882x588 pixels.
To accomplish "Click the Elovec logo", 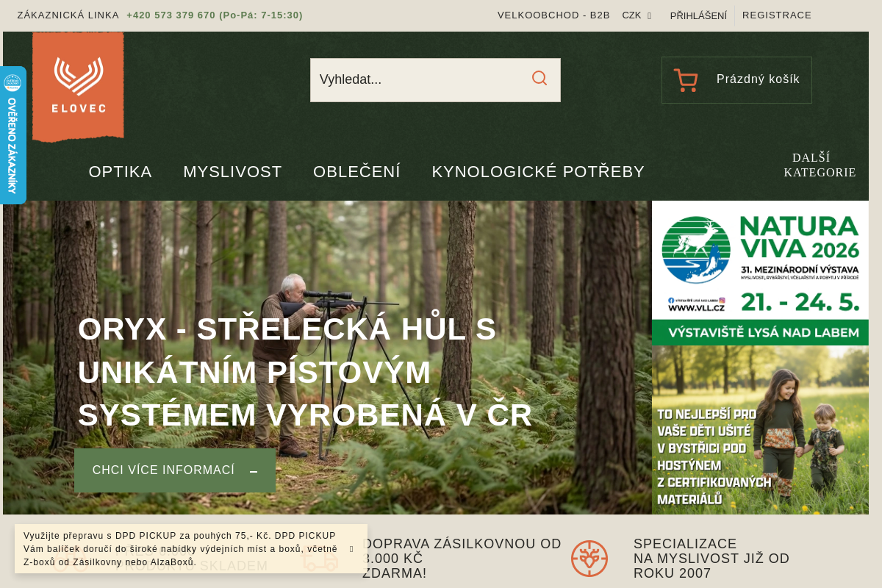I will coord(78,87).
